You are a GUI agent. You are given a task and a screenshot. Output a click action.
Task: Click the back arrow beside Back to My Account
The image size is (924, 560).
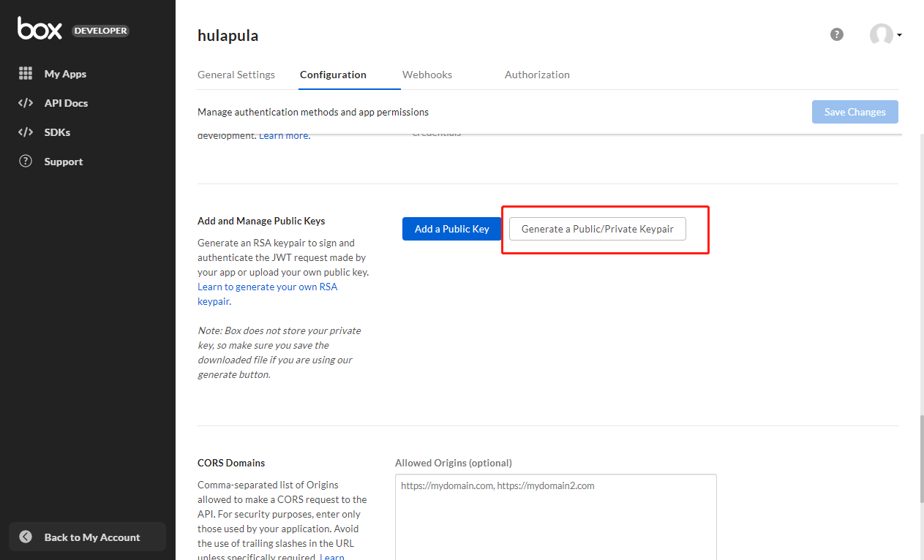coord(26,537)
